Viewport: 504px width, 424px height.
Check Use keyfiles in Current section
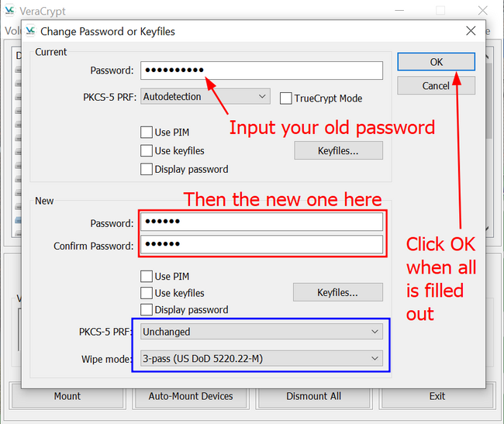tap(147, 150)
